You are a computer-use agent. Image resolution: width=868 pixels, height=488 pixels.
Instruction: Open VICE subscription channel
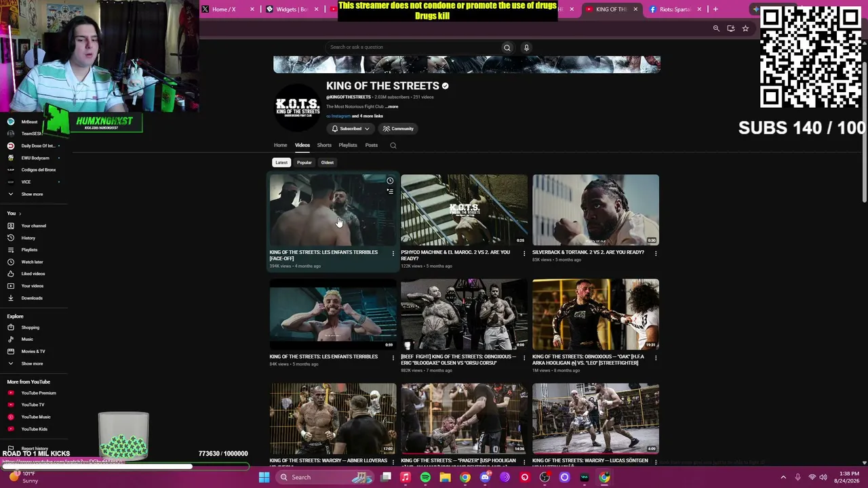(26, 182)
